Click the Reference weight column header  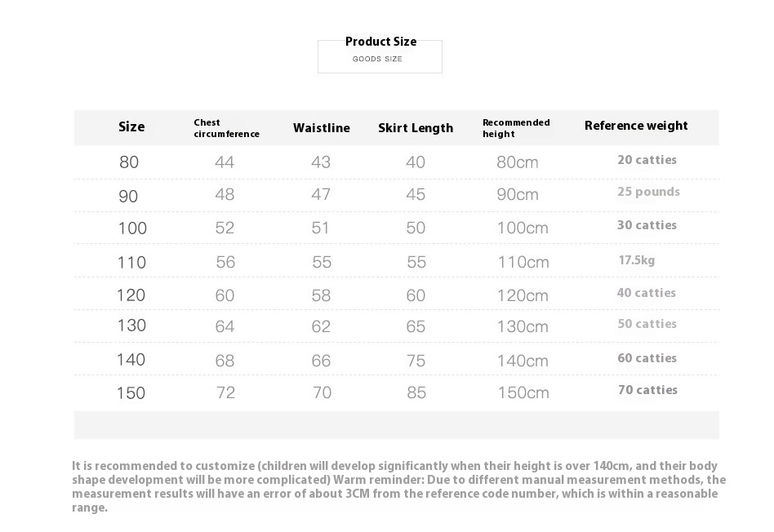[636, 126]
